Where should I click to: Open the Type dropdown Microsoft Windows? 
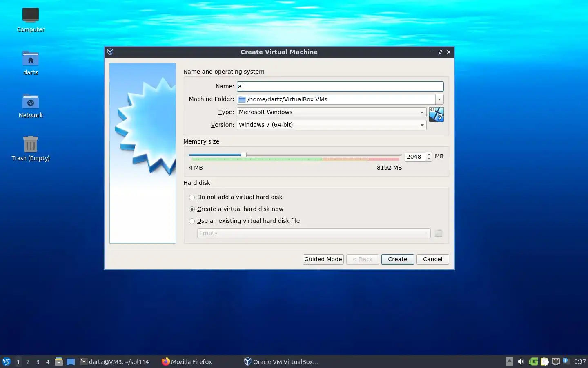(x=332, y=112)
